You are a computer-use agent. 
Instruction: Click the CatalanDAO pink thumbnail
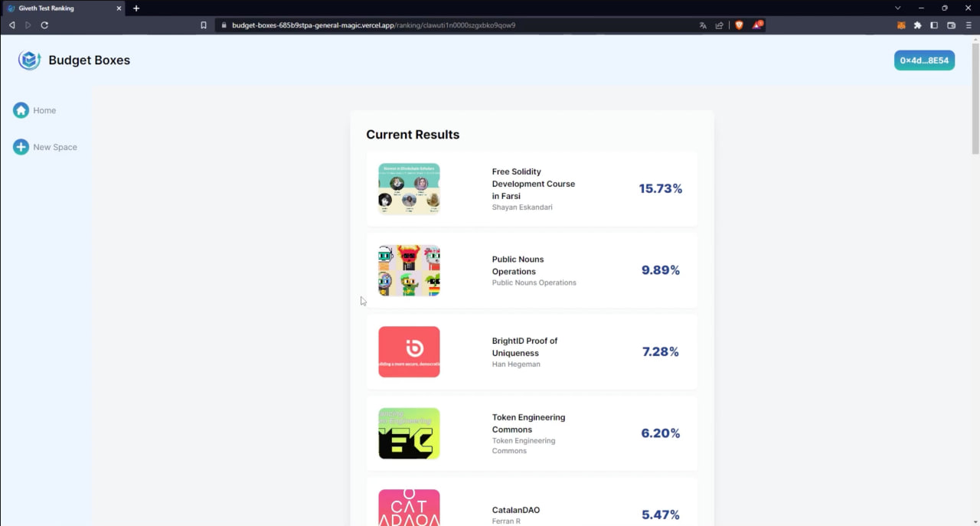pos(409,508)
